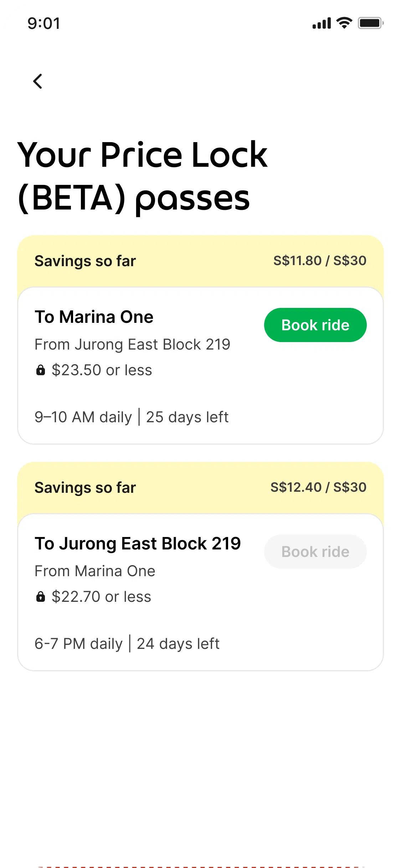Viewport: 401px width, 868px height.
Task: Open the To Marina One pass
Action: 94,317
